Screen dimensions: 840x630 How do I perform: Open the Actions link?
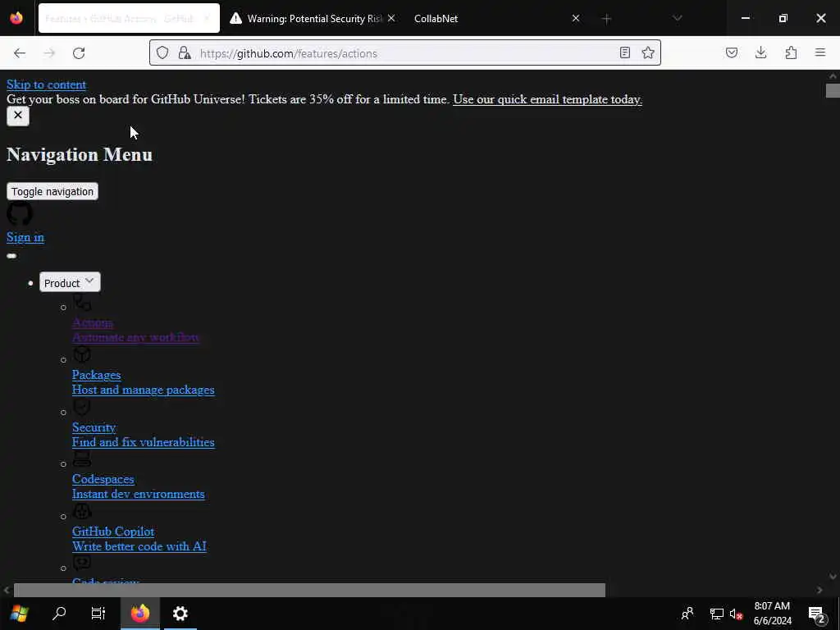point(93,322)
